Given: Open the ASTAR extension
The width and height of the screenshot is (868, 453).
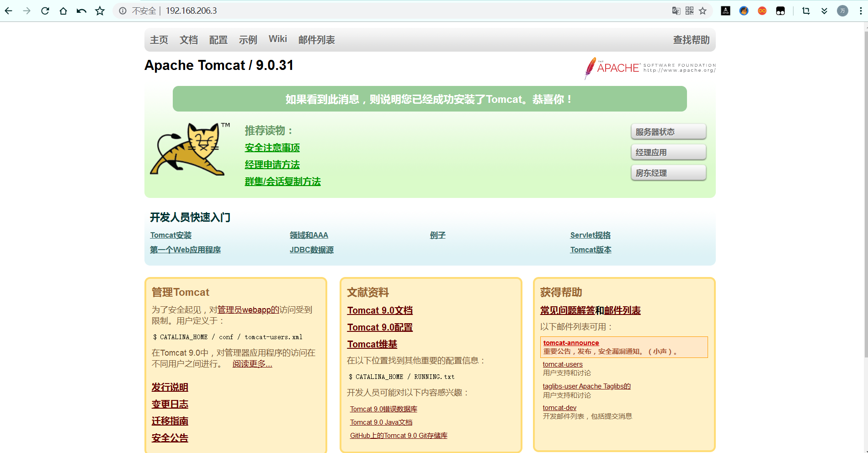Looking at the screenshot, I should (x=725, y=11).
